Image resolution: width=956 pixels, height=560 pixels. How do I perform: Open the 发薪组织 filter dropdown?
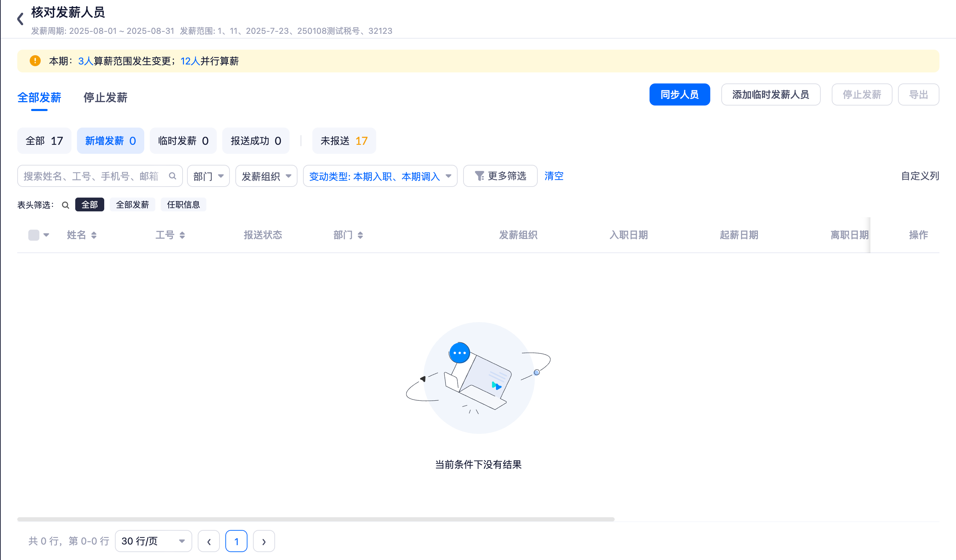(x=266, y=176)
